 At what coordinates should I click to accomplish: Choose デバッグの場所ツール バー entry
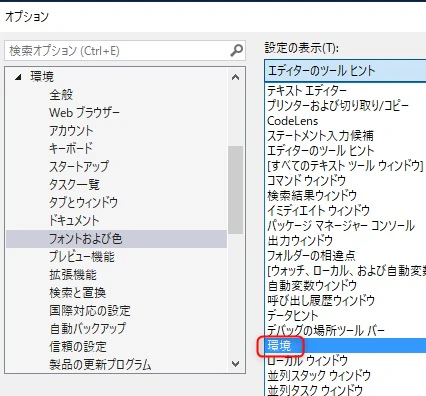pos(346,330)
